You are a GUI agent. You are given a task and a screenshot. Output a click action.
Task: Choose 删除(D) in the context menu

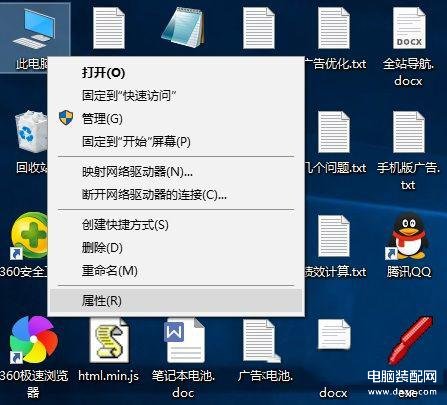(176, 248)
